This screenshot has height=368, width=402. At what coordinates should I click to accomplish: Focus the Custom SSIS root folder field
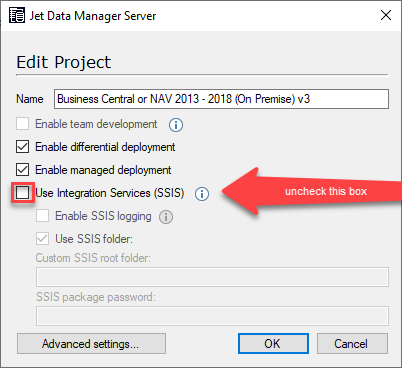(212, 277)
